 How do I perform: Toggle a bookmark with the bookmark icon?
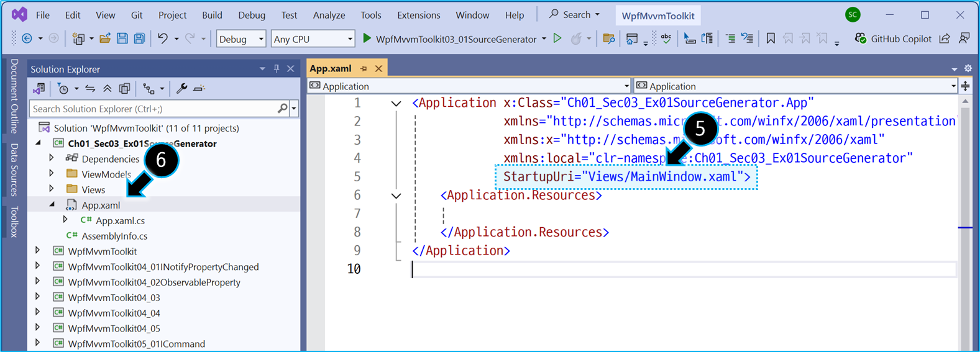(771, 38)
